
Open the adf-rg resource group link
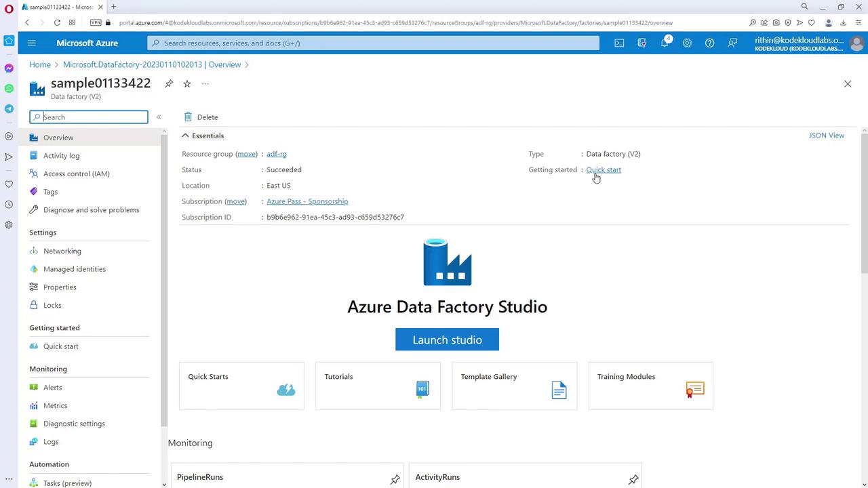277,154
